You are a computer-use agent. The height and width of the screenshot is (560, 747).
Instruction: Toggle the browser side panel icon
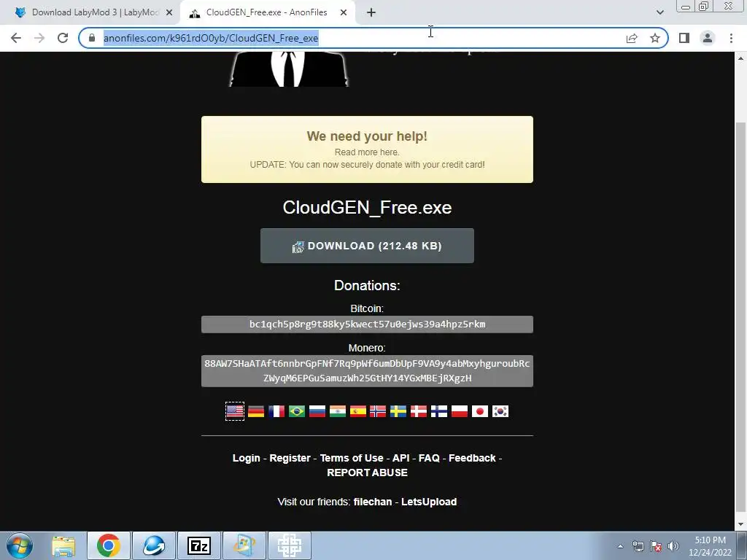(x=684, y=38)
